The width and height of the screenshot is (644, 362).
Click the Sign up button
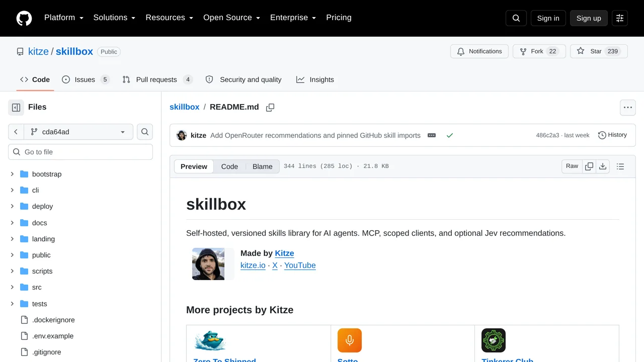click(589, 18)
